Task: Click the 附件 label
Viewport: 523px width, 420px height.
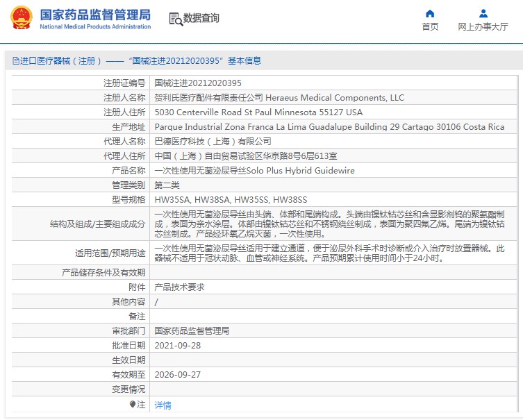Action: coord(137,287)
